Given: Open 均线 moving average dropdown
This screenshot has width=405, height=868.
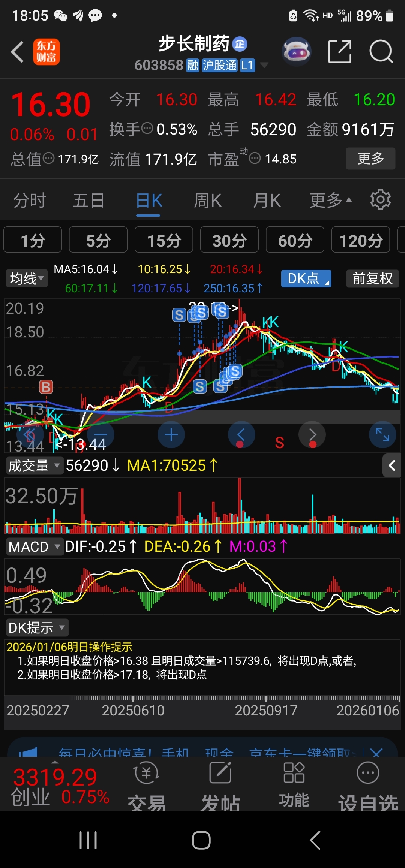Looking at the screenshot, I should pyautogui.click(x=27, y=278).
